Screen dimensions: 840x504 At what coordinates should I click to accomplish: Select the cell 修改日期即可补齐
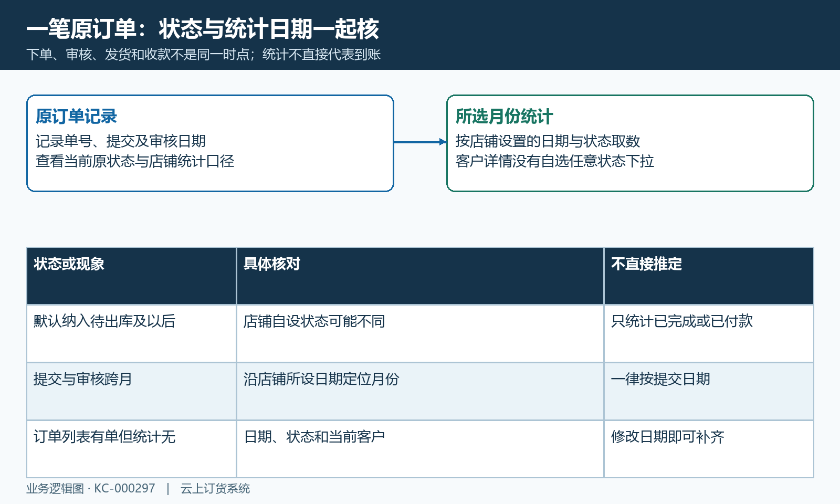(x=709, y=449)
